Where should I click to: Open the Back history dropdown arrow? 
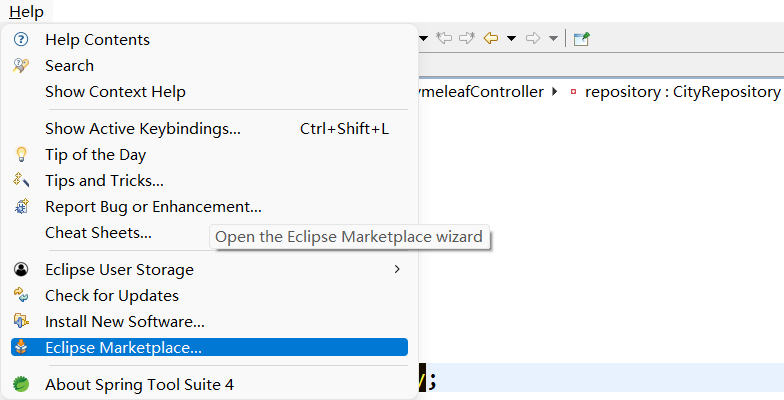511,38
